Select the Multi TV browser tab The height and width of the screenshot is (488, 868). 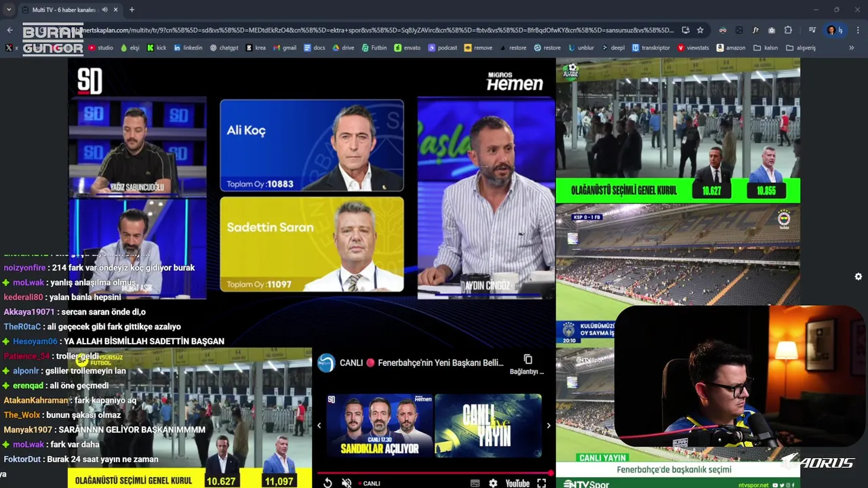point(70,9)
